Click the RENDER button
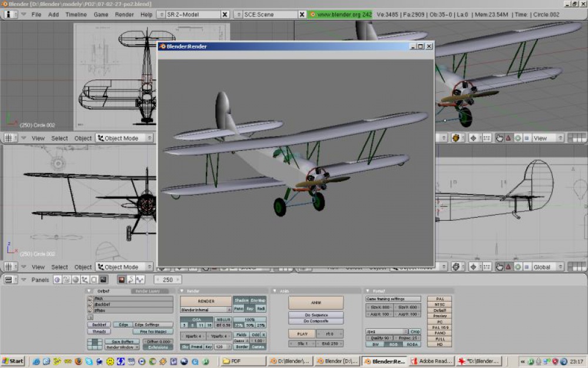588x368 pixels. point(206,301)
